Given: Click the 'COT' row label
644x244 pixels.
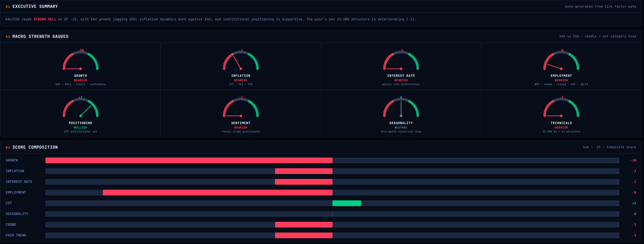Looking at the screenshot, I should pyautogui.click(x=9, y=203).
